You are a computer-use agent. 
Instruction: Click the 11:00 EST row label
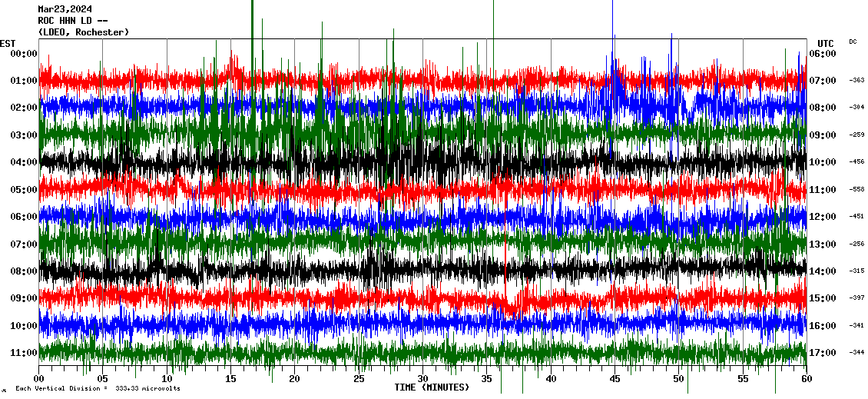24,353
